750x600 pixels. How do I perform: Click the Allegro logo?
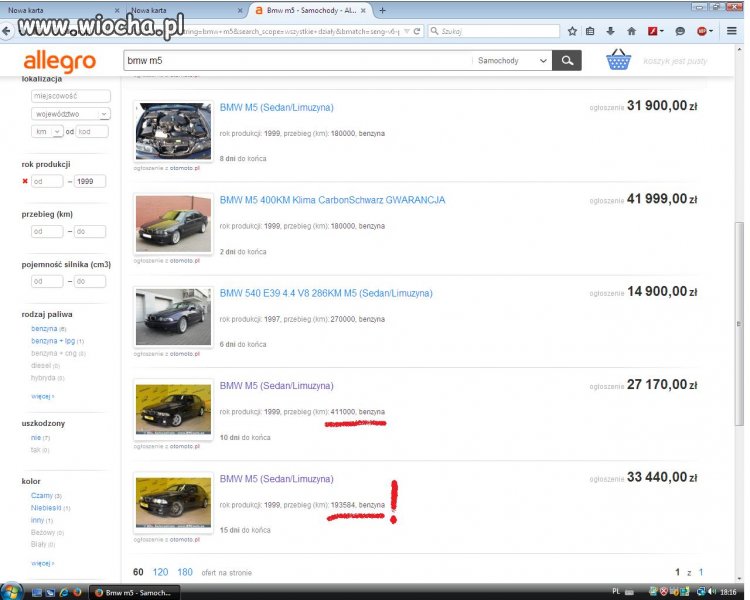pyautogui.click(x=60, y=61)
